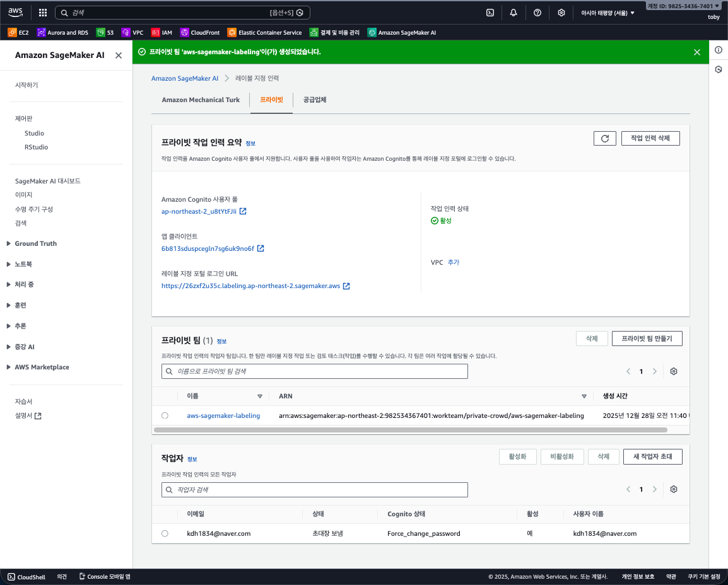Open SageMaker AI 대시보드 in sidebar
The image size is (728, 585).
point(48,181)
